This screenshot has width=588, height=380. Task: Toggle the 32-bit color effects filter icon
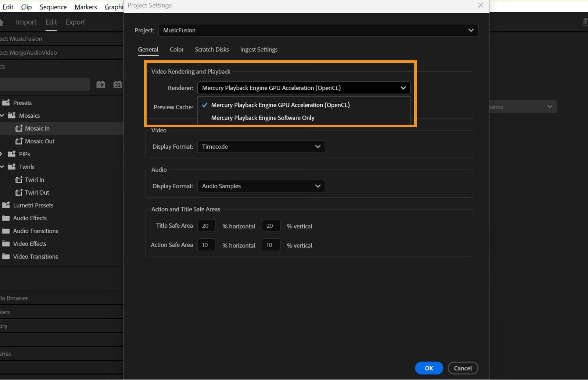118,84
